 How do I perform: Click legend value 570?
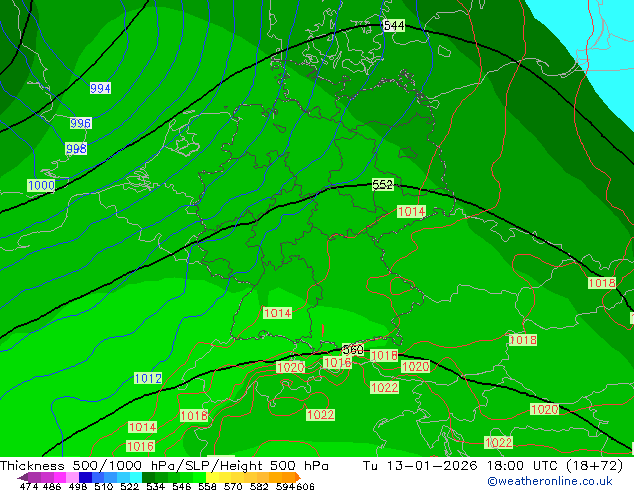[233, 486]
